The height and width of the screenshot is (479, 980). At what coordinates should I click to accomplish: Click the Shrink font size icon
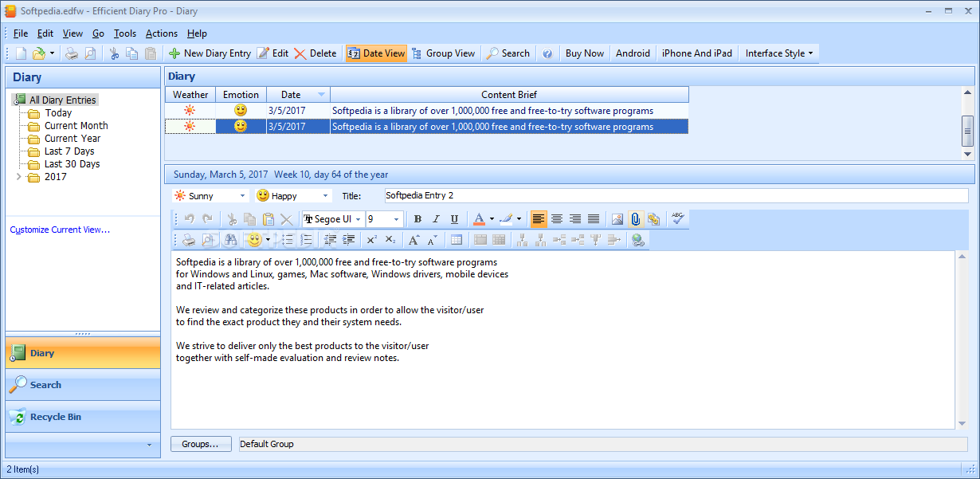[x=432, y=239]
